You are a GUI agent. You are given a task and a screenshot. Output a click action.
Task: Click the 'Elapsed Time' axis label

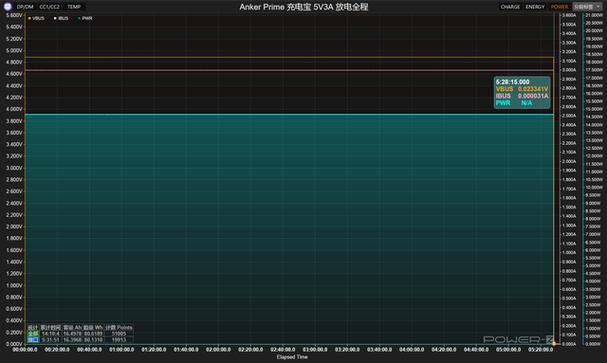click(x=292, y=357)
